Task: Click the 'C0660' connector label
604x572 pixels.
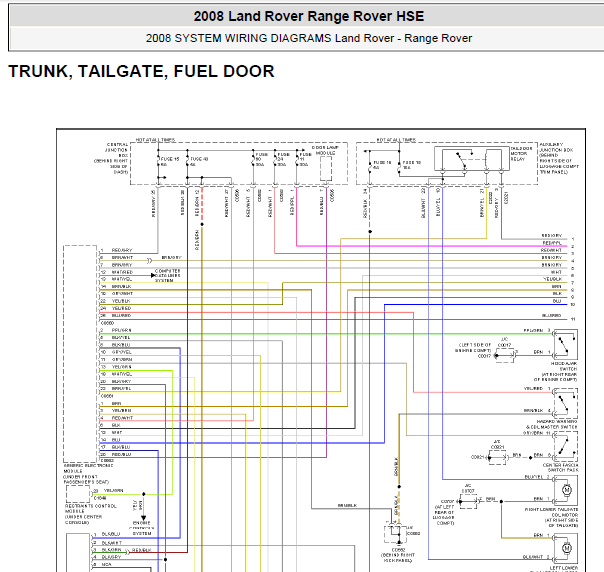Action: click(x=107, y=323)
